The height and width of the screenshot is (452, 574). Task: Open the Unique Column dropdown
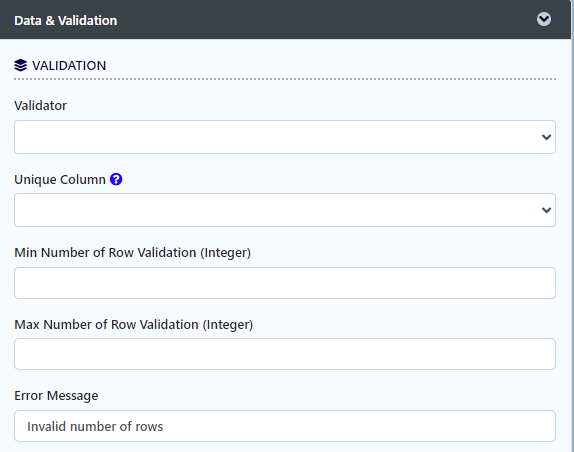285,210
